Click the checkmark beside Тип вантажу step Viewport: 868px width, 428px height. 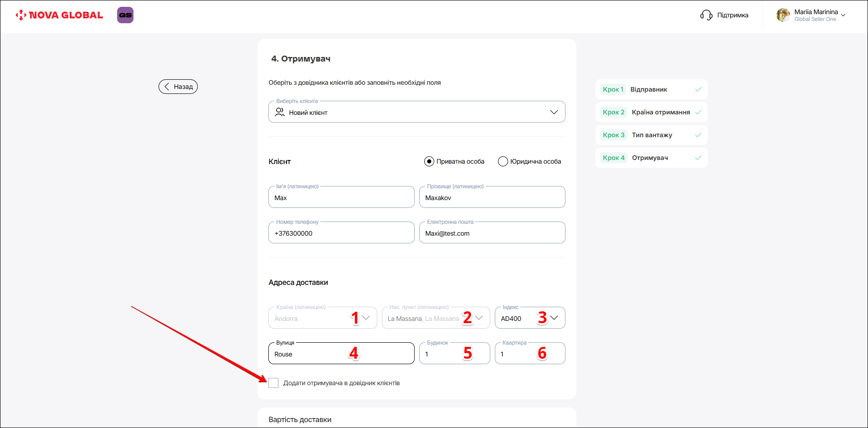click(x=698, y=135)
